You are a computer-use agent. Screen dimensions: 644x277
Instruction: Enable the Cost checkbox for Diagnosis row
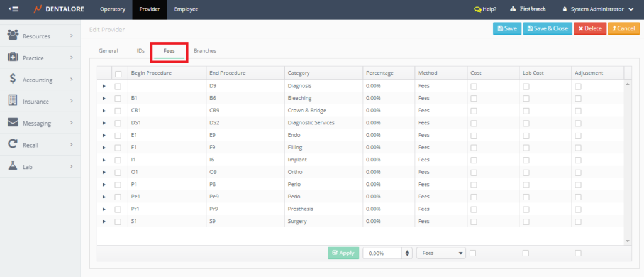tap(474, 86)
